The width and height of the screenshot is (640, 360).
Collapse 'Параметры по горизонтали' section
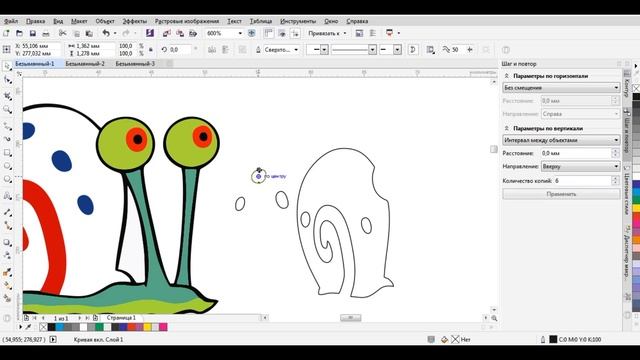(x=507, y=76)
